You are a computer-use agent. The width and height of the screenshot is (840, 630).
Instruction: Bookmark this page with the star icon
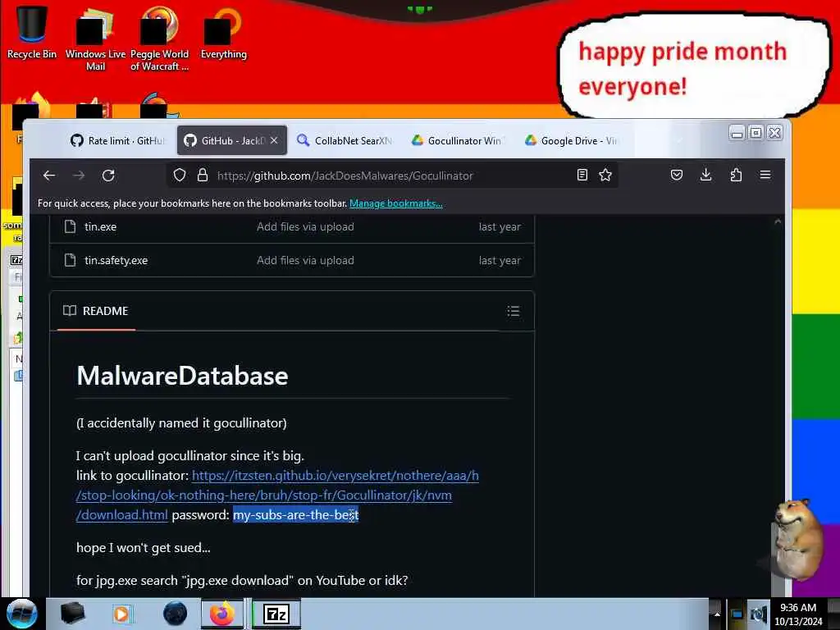[605, 175]
